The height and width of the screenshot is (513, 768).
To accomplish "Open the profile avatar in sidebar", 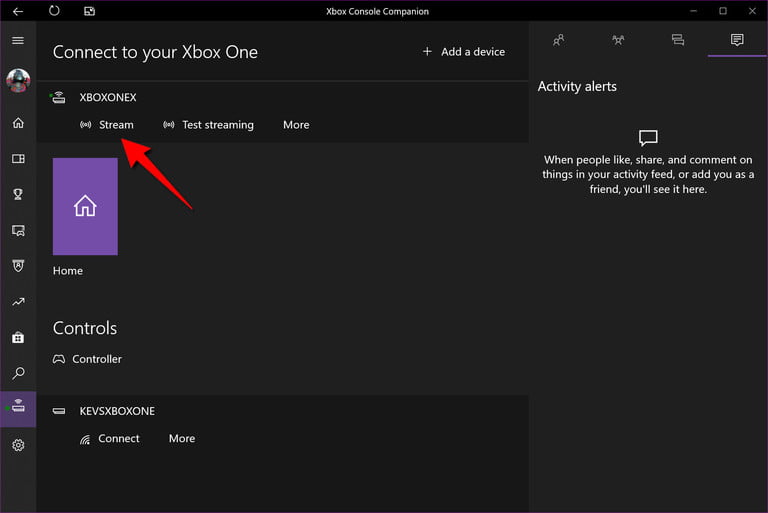I will coord(18,80).
